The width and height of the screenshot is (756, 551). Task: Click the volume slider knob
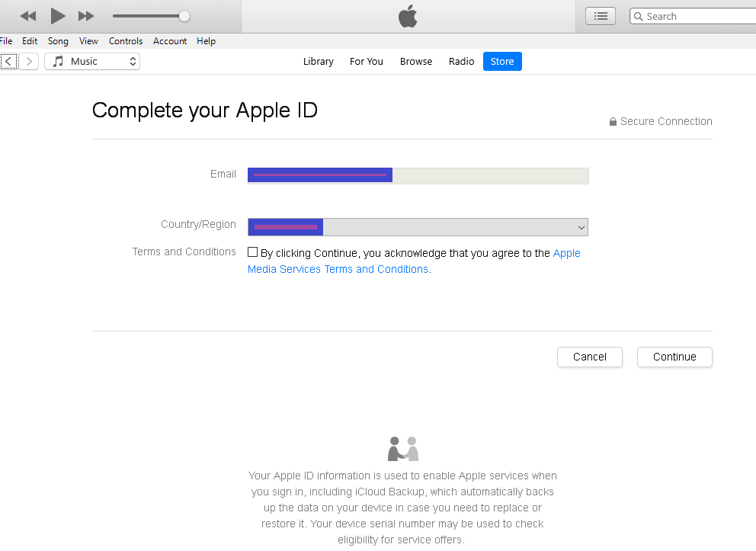point(184,16)
